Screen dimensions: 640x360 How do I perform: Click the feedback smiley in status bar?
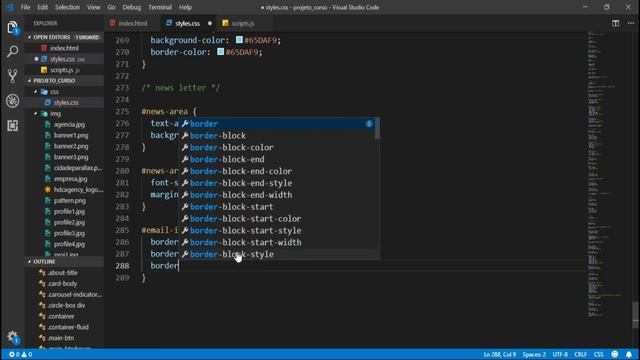click(x=615, y=354)
